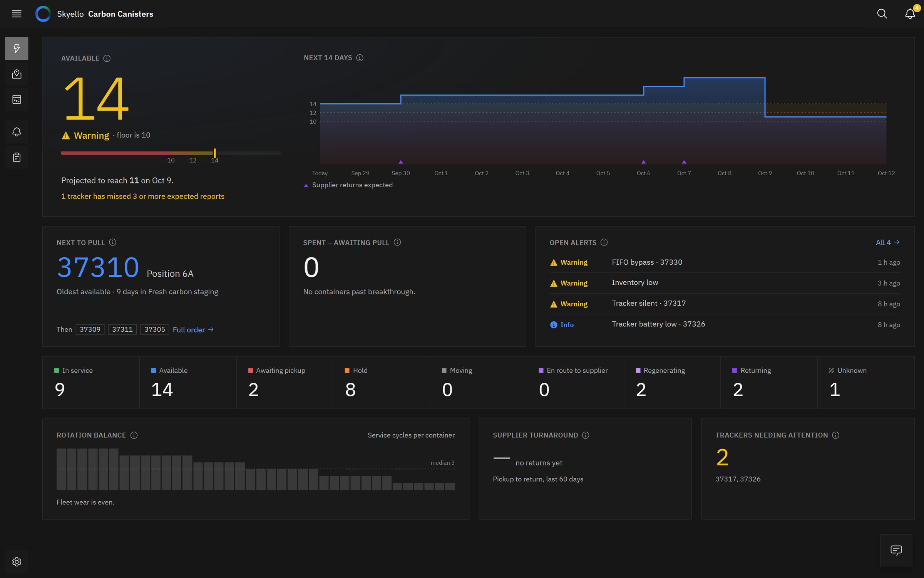Show info for Open Alerts
Screen dimensions: 924x578
[x=604, y=242]
